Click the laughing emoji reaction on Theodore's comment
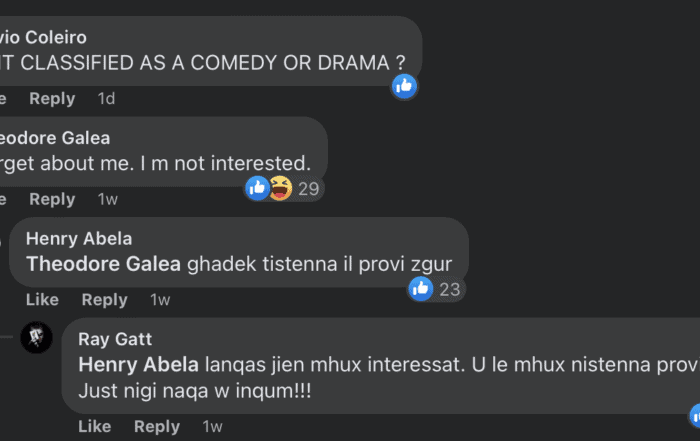Screen dimensions: 700x441 (x=280, y=188)
